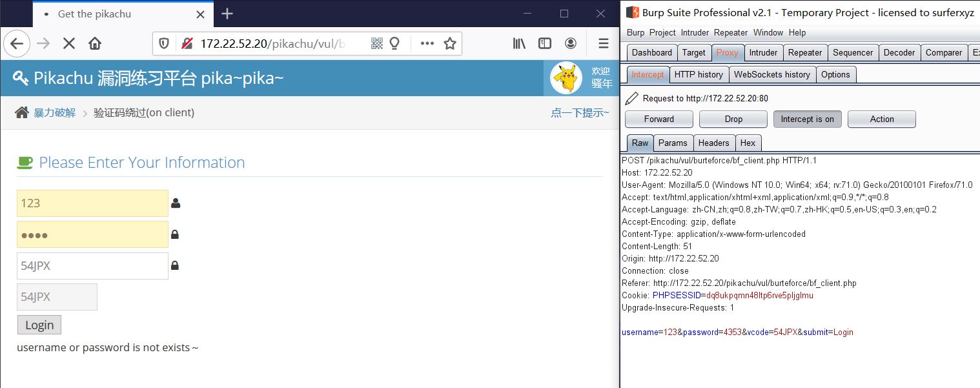980x388 pixels.
Task: Click the Login button
Action: (39, 325)
